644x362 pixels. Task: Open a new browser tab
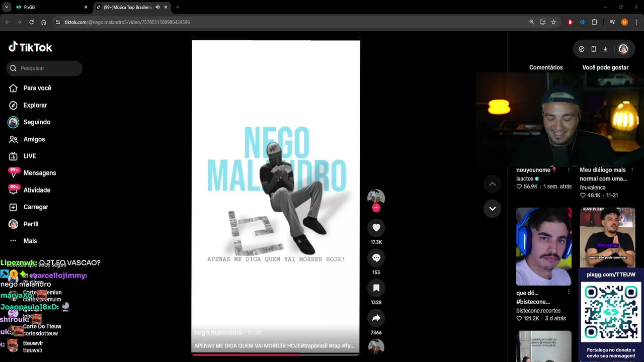(x=178, y=7)
